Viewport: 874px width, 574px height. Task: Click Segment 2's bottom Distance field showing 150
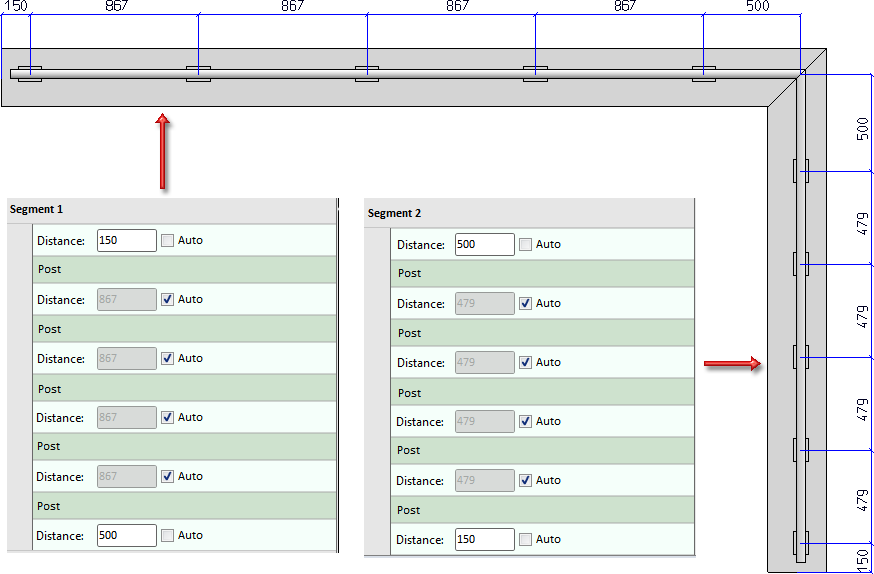pyautogui.click(x=485, y=539)
